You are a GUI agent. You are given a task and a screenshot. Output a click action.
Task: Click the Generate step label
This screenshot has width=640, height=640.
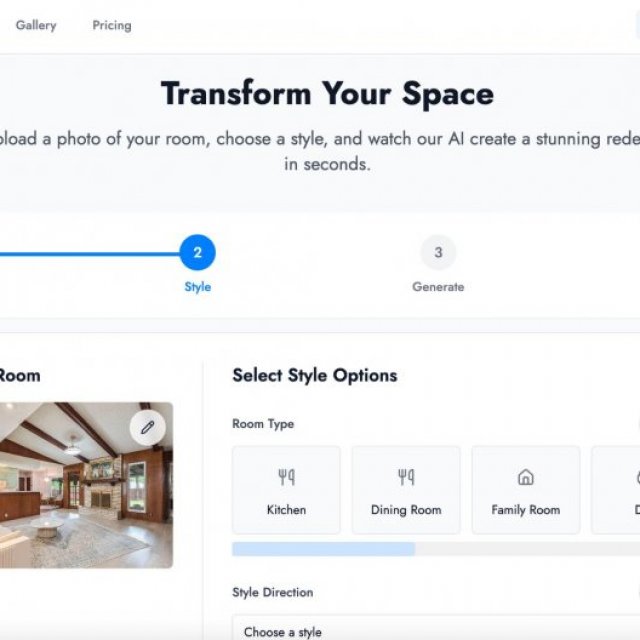(x=438, y=287)
